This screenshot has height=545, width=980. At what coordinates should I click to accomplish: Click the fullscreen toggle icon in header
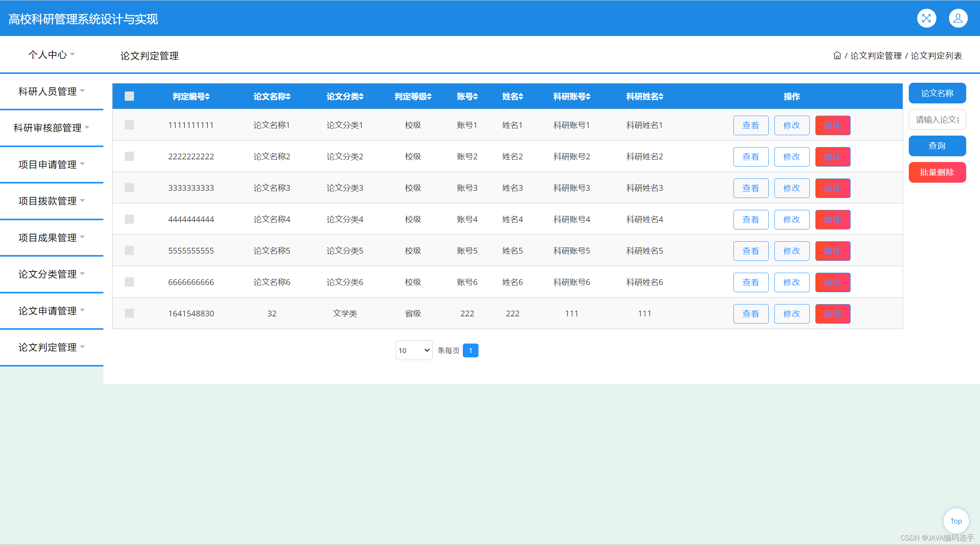pyautogui.click(x=926, y=18)
